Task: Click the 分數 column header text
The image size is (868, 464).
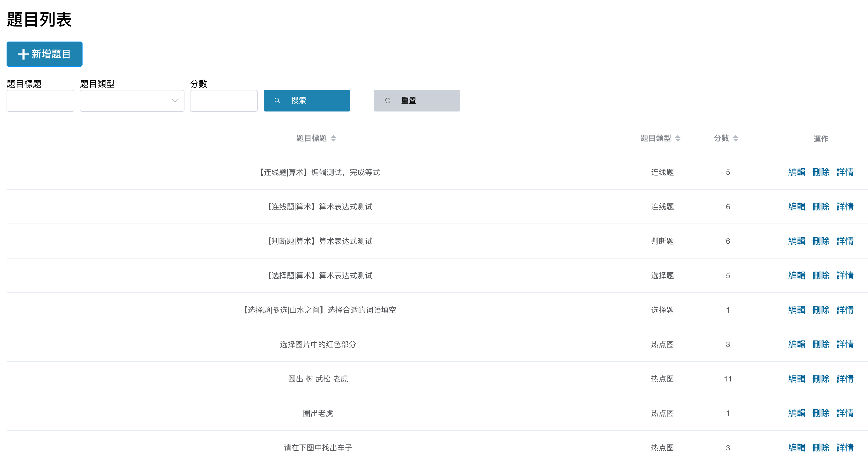Action: 722,138
